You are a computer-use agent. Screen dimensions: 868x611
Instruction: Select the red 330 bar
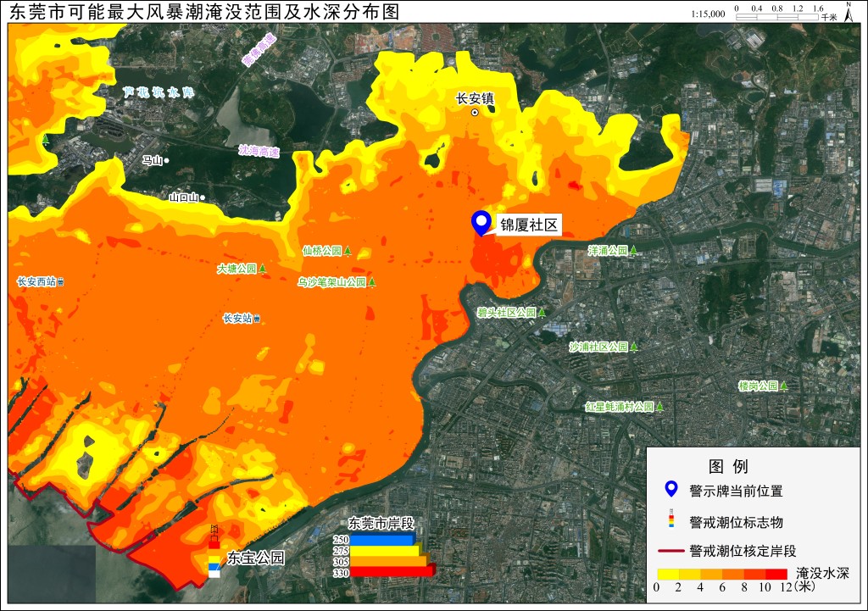[x=393, y=571]
